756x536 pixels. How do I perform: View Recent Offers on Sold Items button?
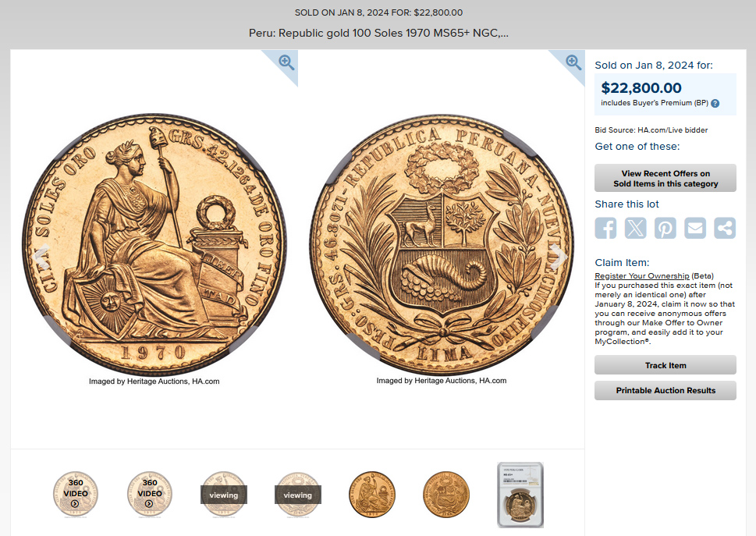665,179
